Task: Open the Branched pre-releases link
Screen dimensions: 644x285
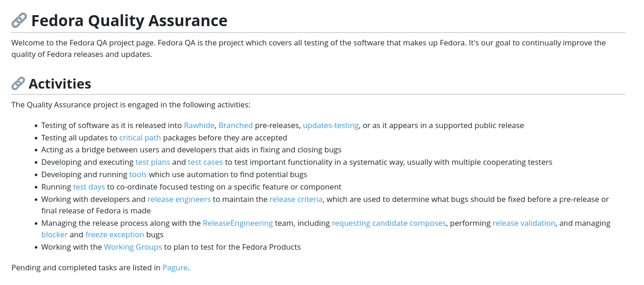Action: coord(236,125)
